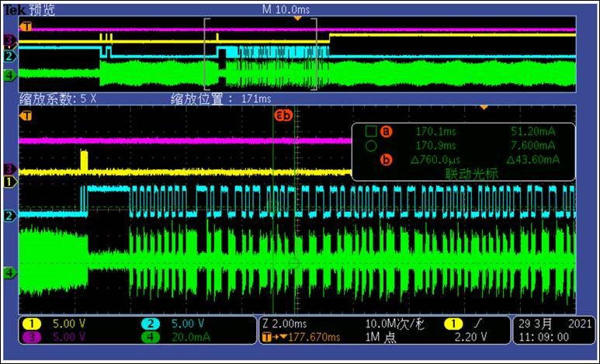The width and height of the screenshot is (600, 364).
Task: Select channel 2 marker in the zoom pane
Action: point(10,216)
